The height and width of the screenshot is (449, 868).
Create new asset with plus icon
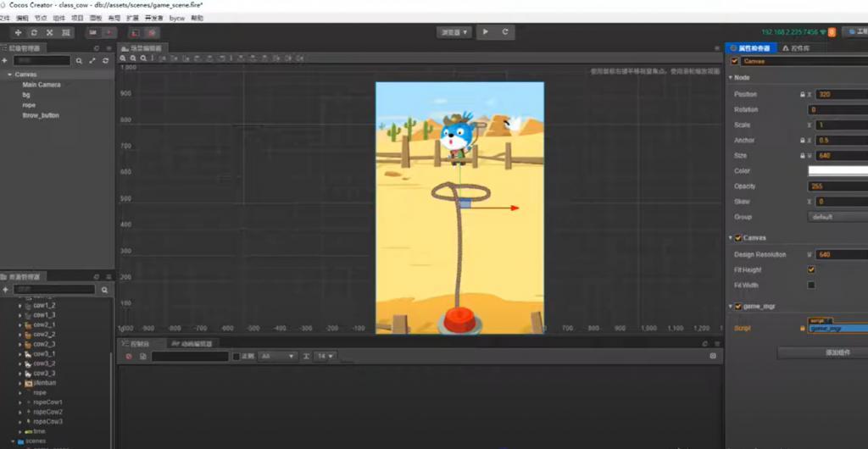(5, 290)
